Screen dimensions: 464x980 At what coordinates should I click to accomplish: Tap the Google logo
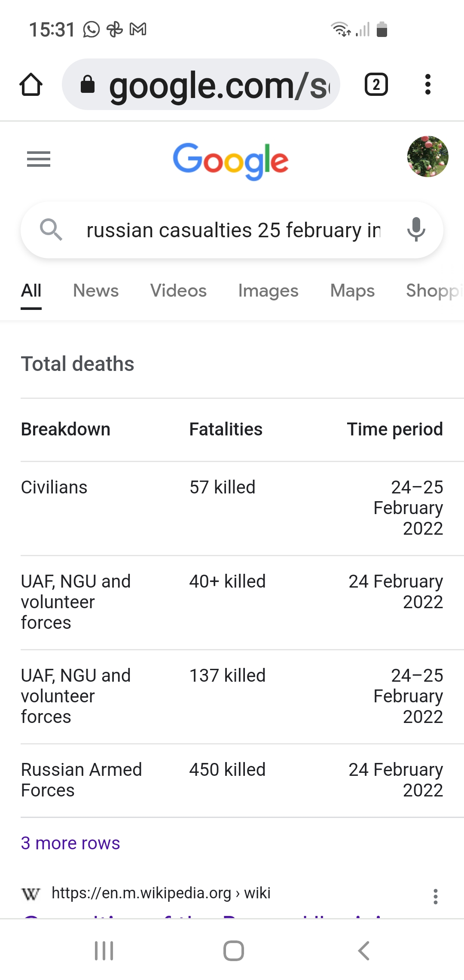tap(231, 161)
